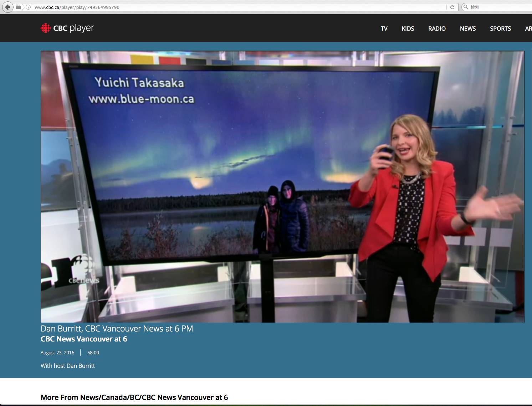Open the KIDS menu item

click(408, 29)
